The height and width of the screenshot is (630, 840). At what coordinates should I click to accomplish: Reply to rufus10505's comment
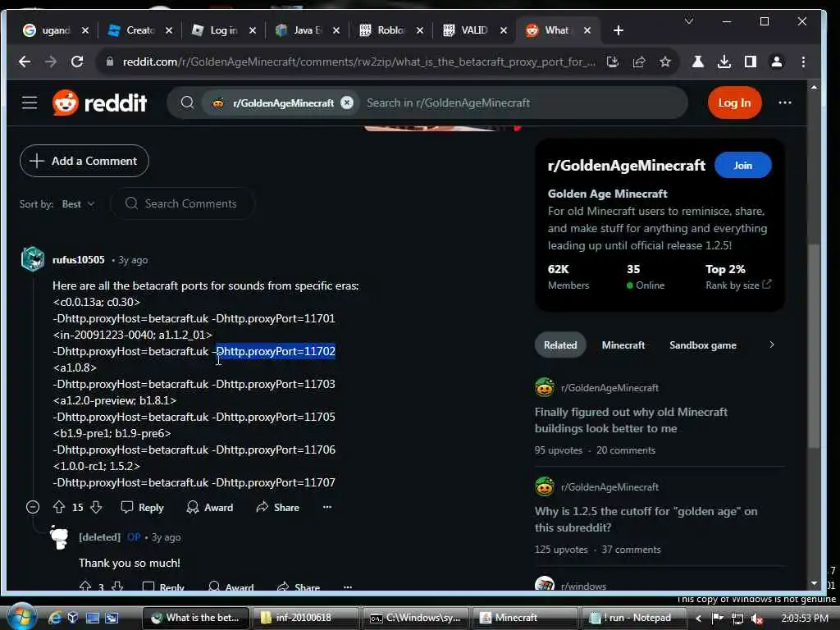point(143,507)
